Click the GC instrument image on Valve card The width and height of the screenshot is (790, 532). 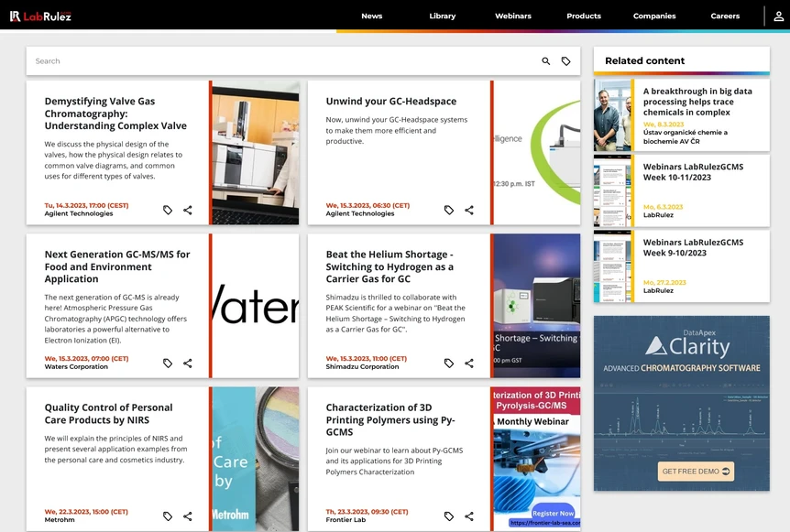[x=256, y=153]
